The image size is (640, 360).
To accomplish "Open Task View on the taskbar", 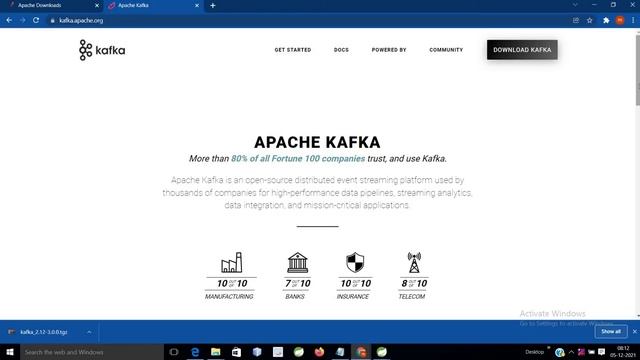I will coord(174,352).
